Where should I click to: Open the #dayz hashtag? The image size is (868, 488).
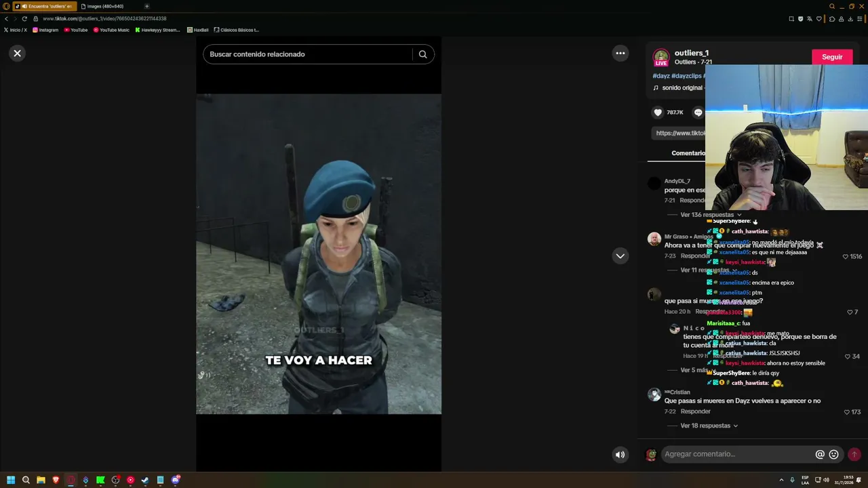(x=661, y=76)
